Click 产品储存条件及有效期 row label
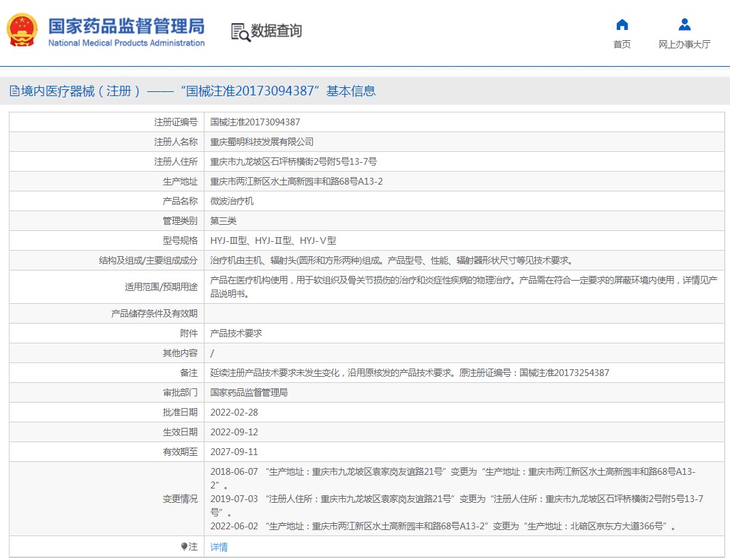This screenshot has width=730, height=560. click(x=154, y=314)
